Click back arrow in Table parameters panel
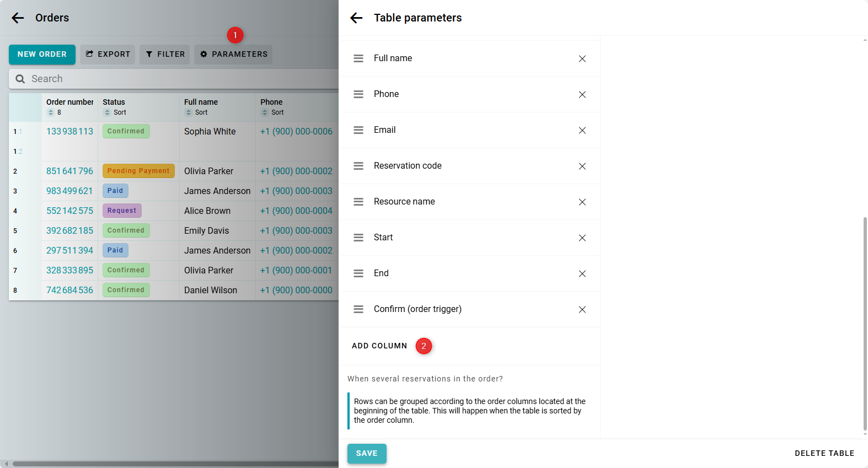Screen dimensions: 868x468 point(356,18)
